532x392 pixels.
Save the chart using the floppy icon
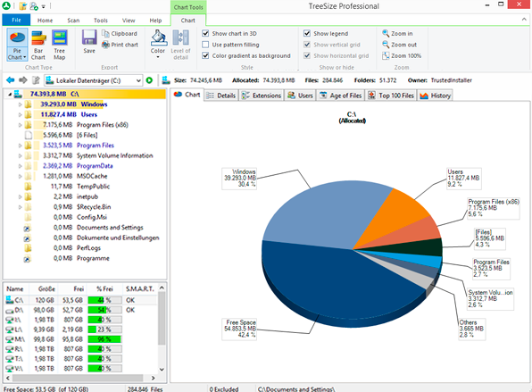point(89,38)
